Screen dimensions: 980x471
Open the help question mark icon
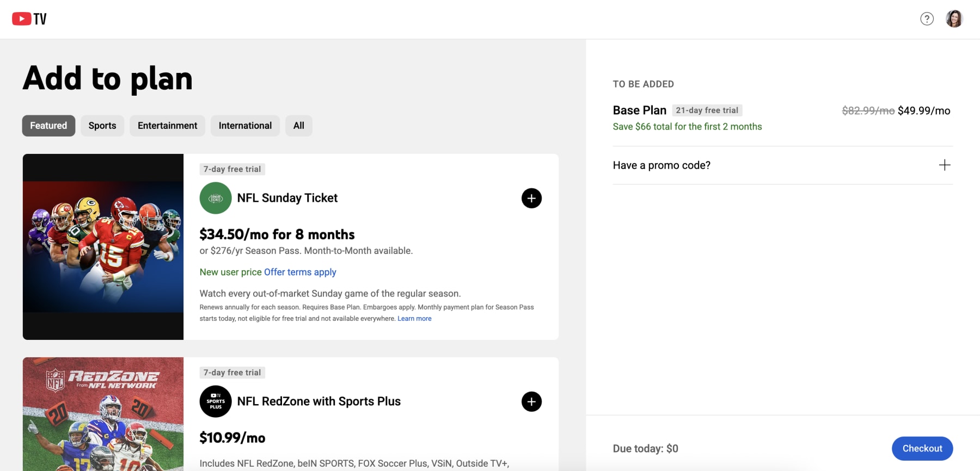click(x=927, y=19)
